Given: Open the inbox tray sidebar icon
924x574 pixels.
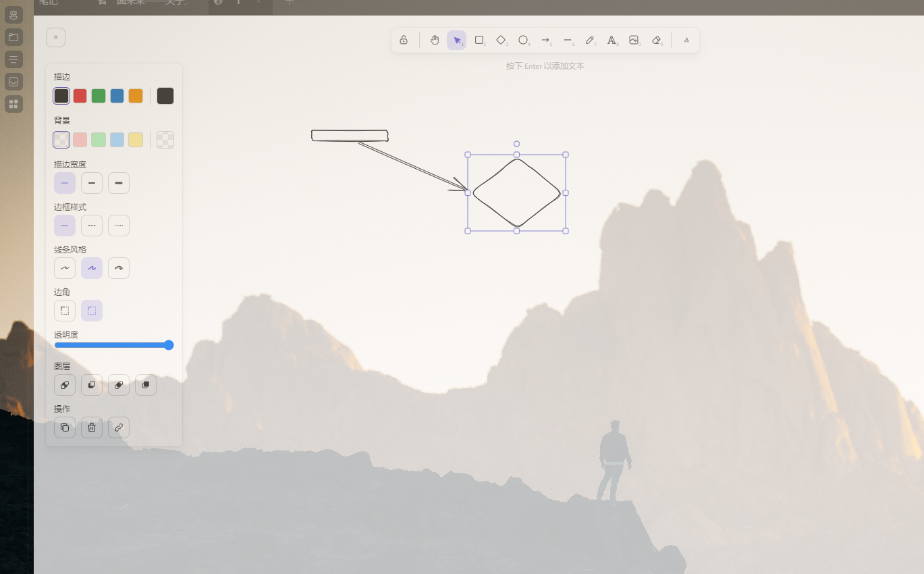Looking at the screenshot, I should coord(13,82).
